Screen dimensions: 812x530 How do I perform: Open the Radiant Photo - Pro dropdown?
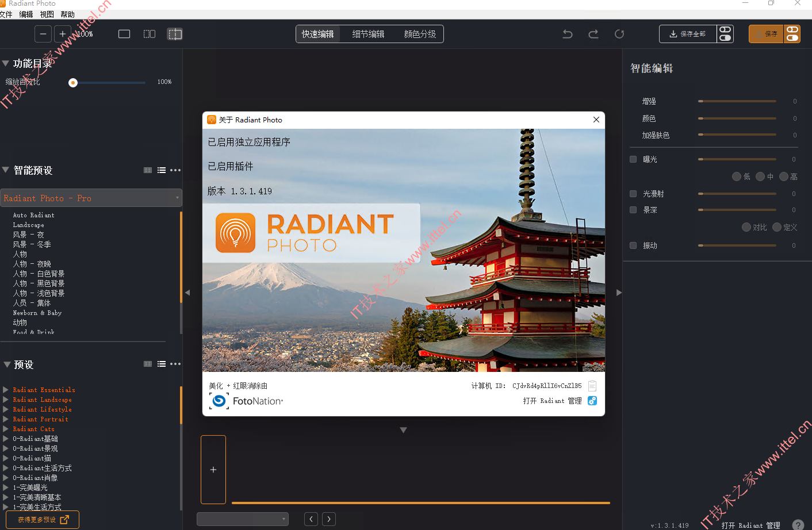[91, 198]
